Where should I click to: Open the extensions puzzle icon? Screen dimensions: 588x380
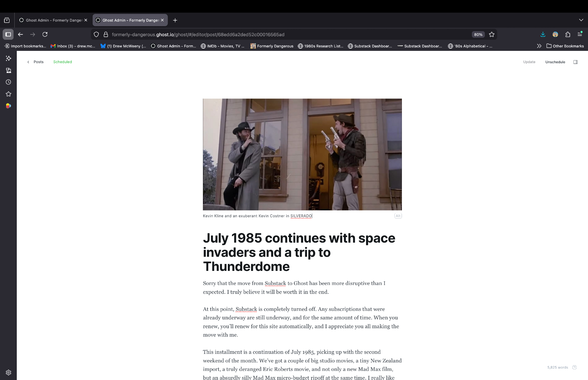pyautogui.click(x=568, y=34)
